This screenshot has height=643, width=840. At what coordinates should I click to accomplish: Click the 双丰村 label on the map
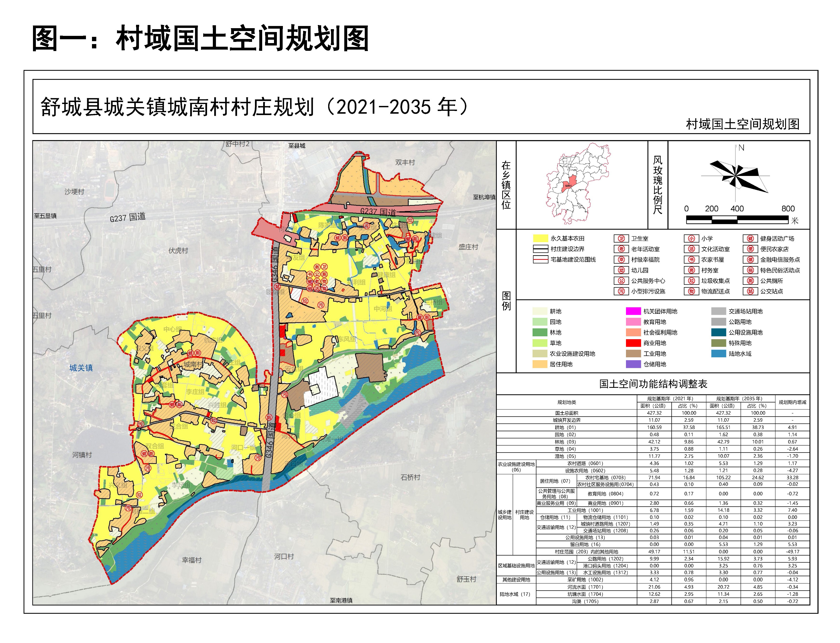tap(405, 162)
